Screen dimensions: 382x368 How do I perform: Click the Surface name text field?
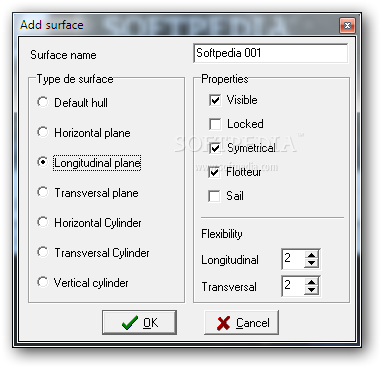pos(270,53)
